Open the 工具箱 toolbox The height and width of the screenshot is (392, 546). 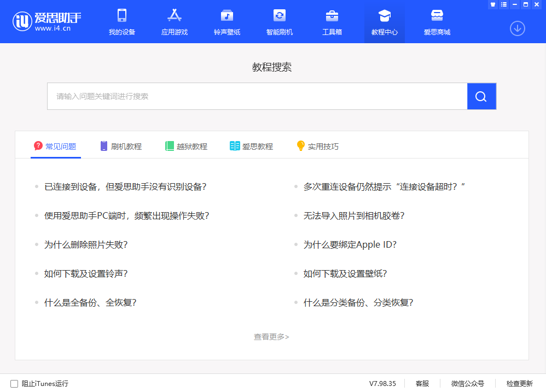click(332, 22)
